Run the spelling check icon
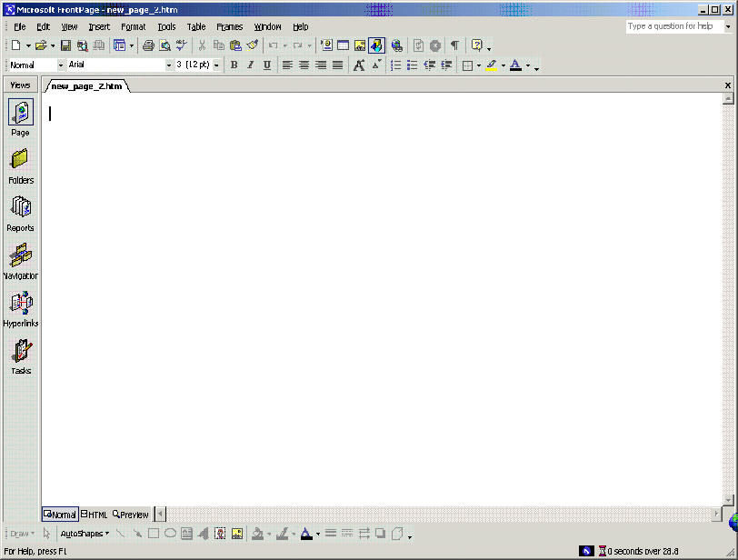Image resolution: width=738 pixels, height=560 pixels. tap(181, 45)
